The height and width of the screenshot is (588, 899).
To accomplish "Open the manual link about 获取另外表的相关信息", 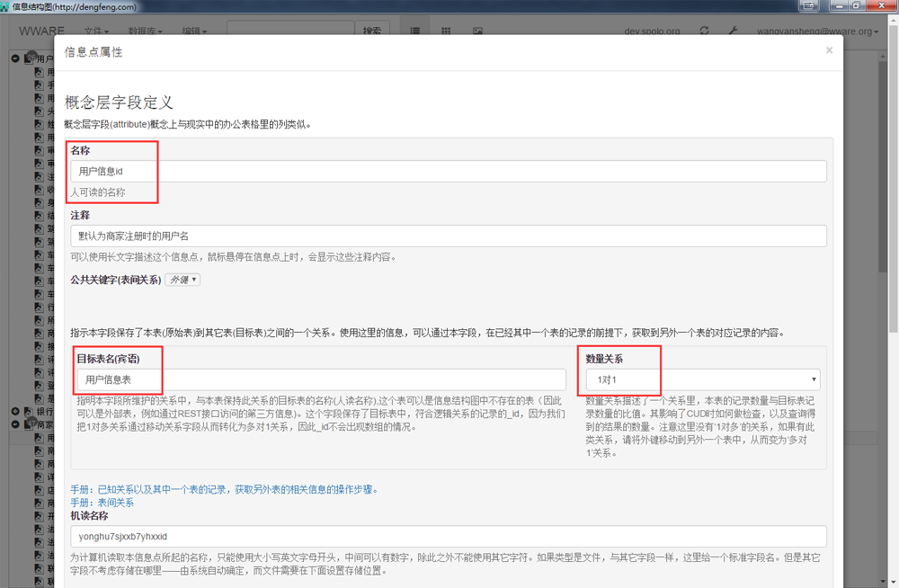I will (224, 489).
